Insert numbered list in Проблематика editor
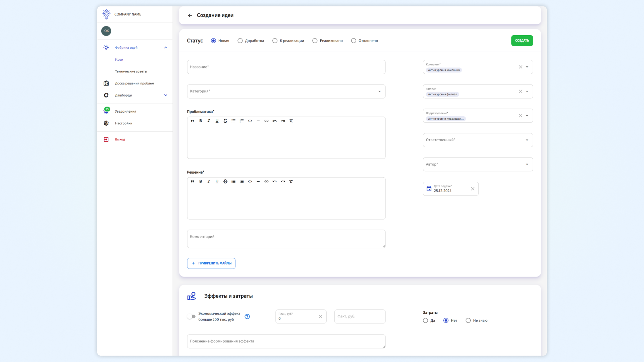 click(x=241, y=121)
